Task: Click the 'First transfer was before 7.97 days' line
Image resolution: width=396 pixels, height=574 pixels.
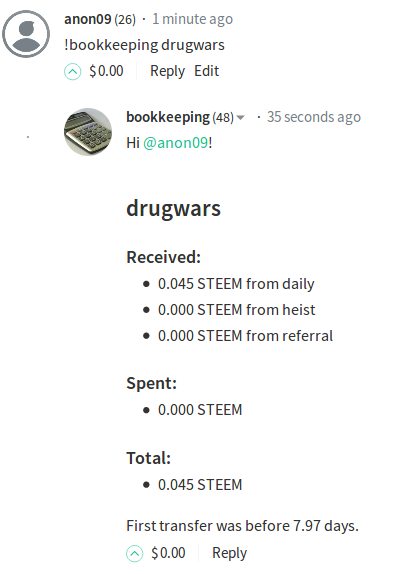Action: (243, 526)
